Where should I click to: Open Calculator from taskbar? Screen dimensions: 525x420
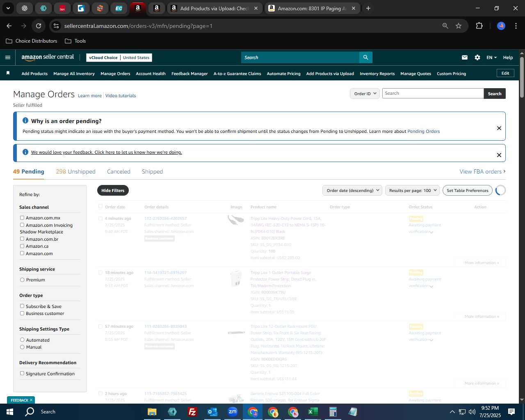coord(333,411)
